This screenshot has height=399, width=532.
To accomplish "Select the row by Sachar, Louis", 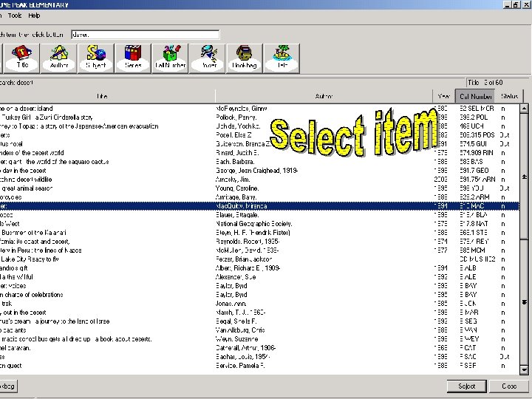I will pos(259,357).
